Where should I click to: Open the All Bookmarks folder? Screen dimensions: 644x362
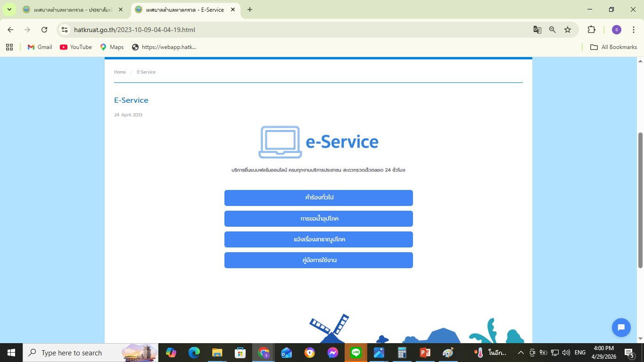[613, 47]
